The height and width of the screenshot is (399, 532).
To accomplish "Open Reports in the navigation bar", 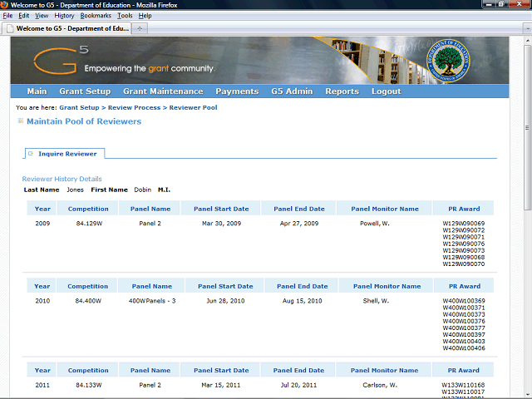I will [342, 91].
